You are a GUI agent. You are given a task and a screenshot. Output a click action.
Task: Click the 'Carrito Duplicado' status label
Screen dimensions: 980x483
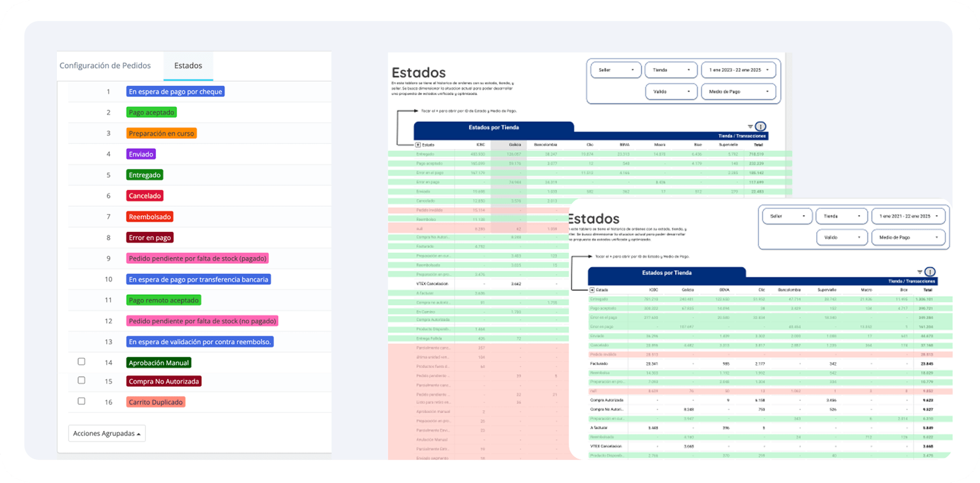click(156, 402)
